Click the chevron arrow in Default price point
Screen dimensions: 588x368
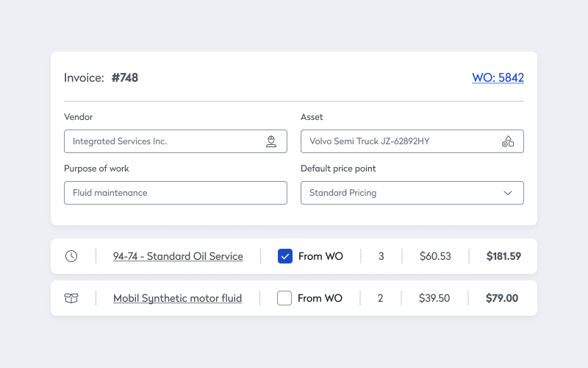[x=508, y=193]
